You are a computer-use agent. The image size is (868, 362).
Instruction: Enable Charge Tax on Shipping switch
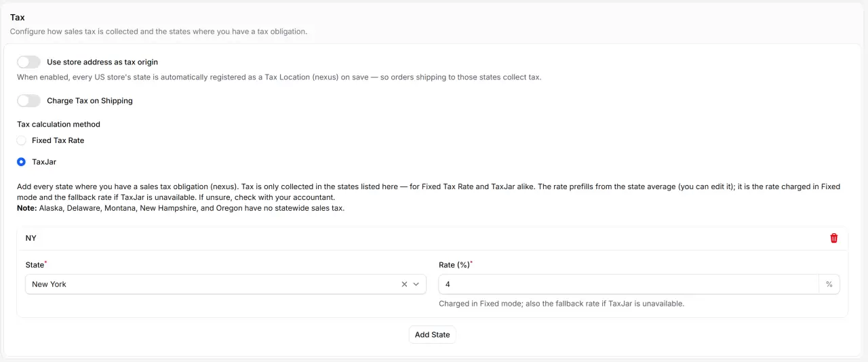tap(28, 100)
